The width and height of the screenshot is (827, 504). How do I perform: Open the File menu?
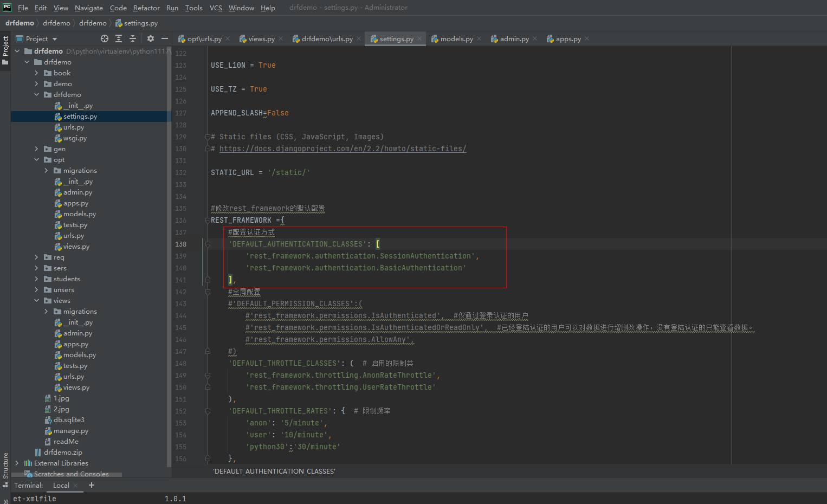click(x=23, y=8)
